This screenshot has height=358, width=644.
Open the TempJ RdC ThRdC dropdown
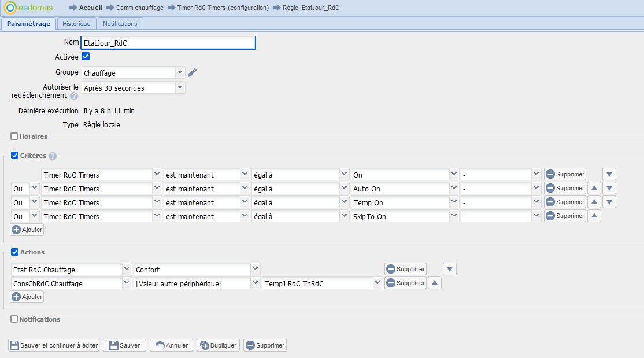(x=378, y=283)
